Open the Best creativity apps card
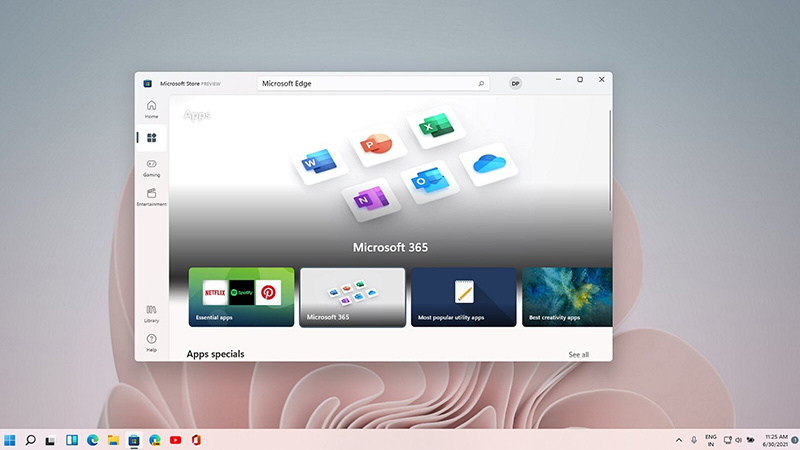 [567, 297]
